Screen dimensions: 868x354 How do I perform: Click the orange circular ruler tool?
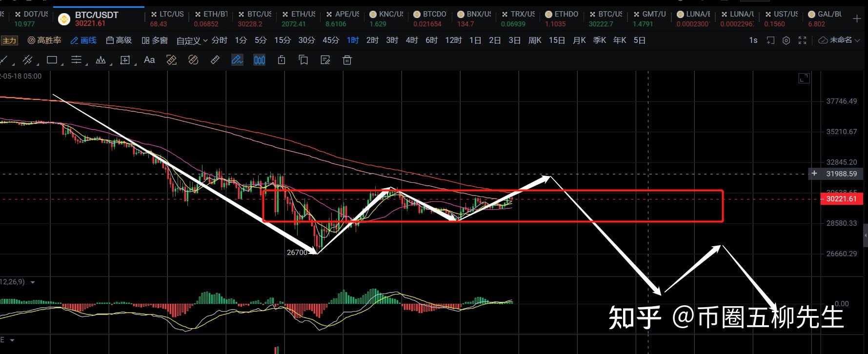tap(193, 60)
